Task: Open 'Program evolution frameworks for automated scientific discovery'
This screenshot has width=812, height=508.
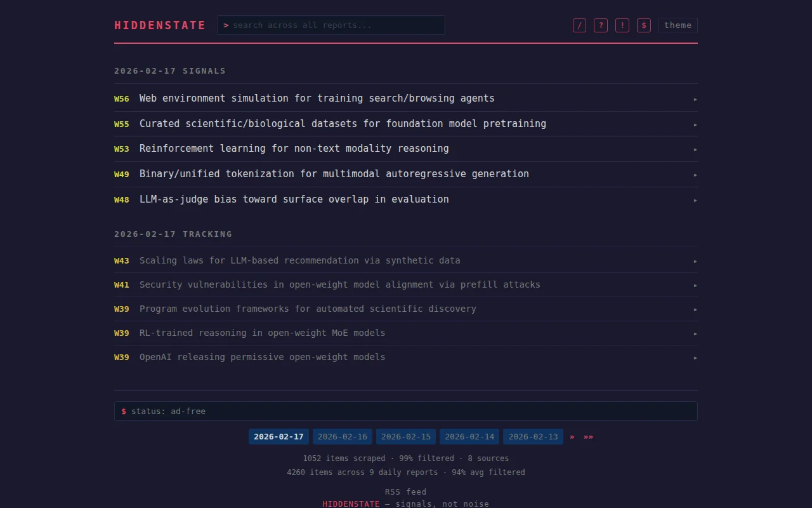Action: pos(308,309)
